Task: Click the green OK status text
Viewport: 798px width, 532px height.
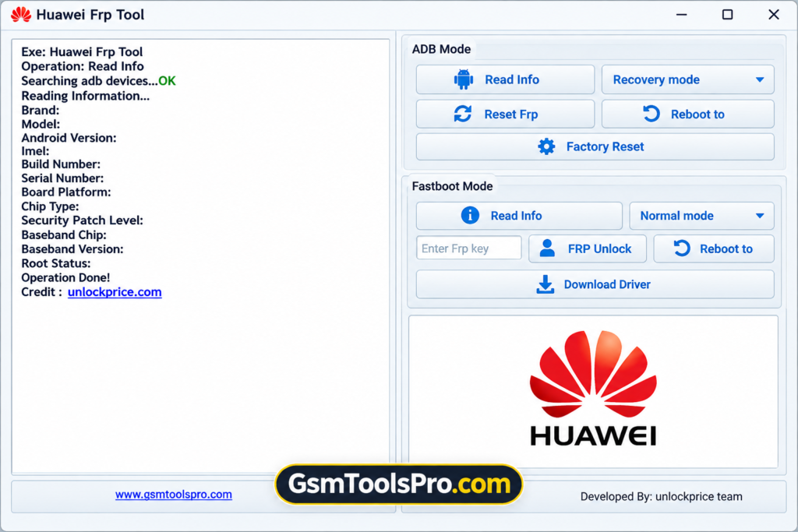Action: 167,81
